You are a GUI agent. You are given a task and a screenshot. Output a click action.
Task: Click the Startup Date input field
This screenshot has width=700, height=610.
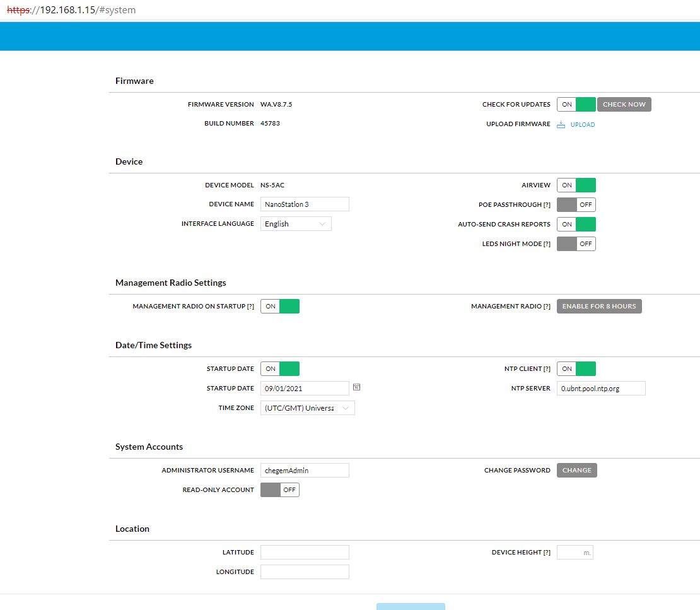[305, 389]
